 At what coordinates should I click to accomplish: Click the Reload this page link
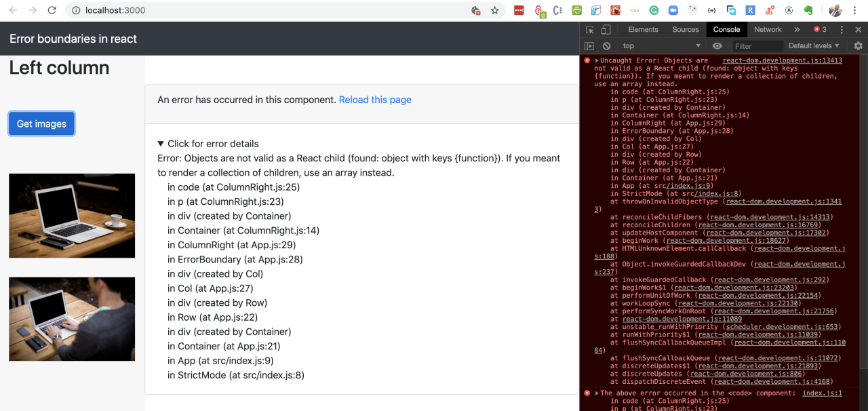click(375, 100)
